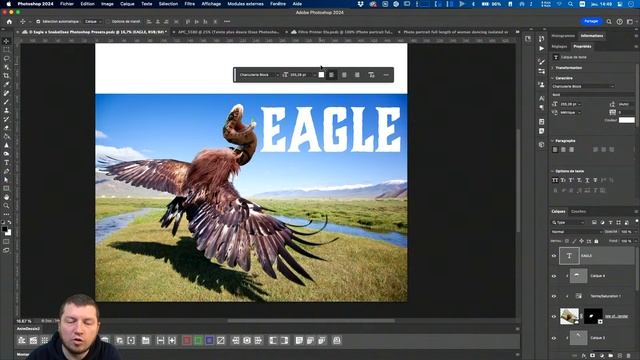Select the Hand tool
Viewport: 640px width, 360px height.
click(6, 197)
